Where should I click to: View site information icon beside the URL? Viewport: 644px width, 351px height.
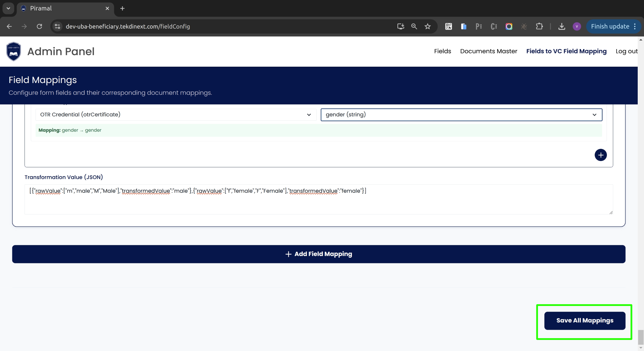coord(58,26)
